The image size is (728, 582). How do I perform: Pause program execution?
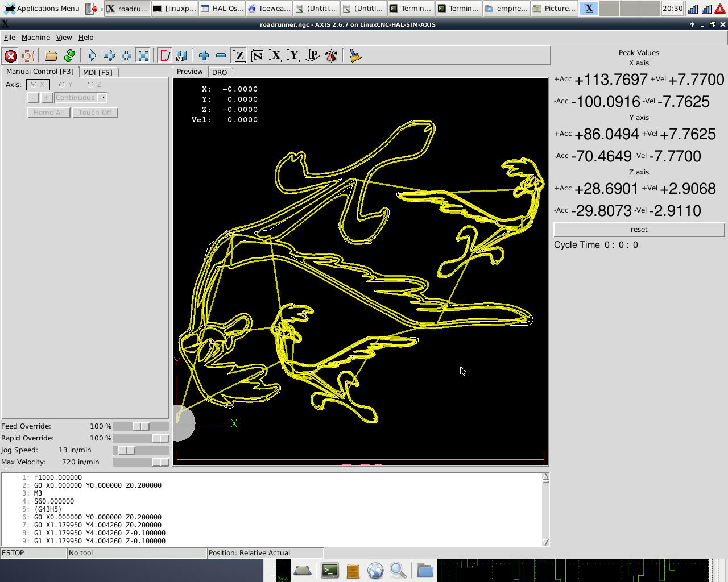126,56
